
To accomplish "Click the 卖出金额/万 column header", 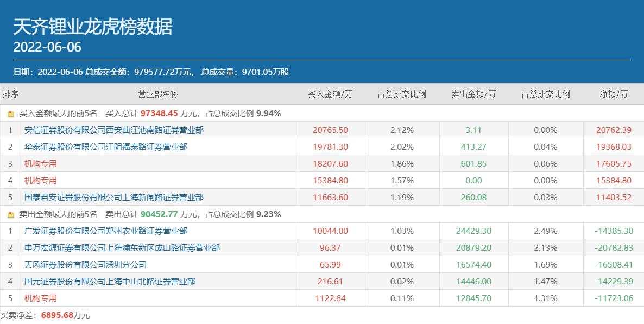I will pyautogui.click(x=473, y=94).
